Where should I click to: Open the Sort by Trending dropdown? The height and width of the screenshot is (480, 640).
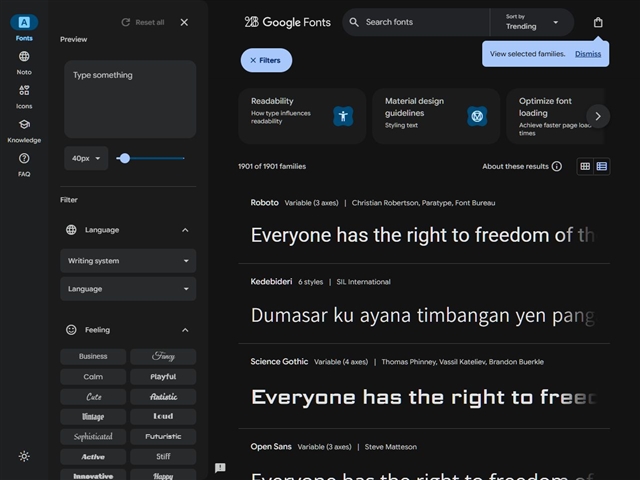pyautogui.click(x=532, y=22)
